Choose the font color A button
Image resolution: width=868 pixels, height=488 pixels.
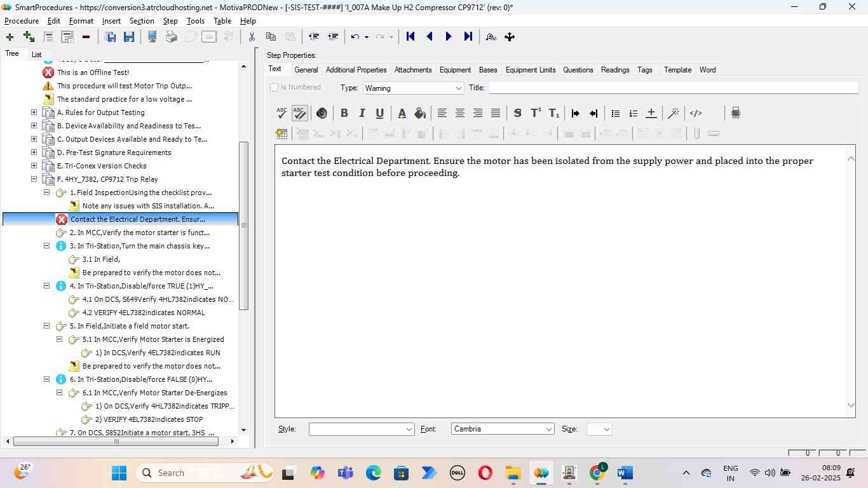pos(402,113)
